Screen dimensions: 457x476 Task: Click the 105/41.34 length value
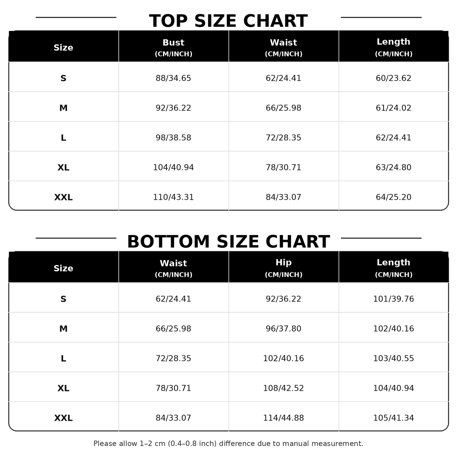point(393,418)
